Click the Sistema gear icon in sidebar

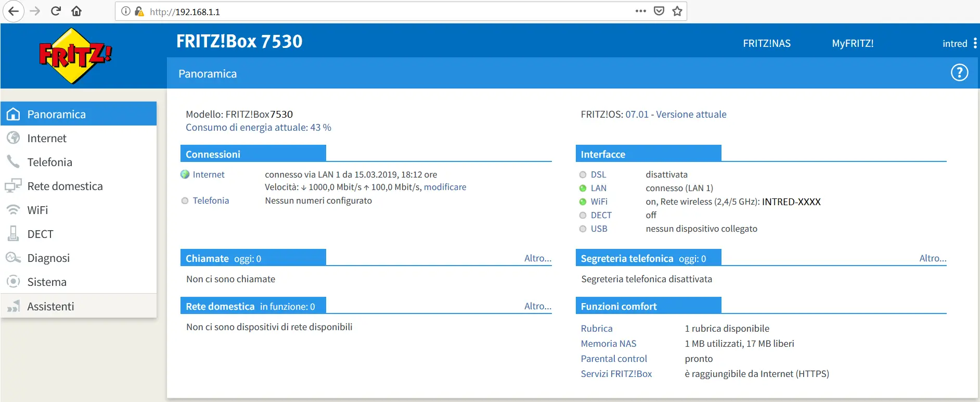click(x=14, y=282)
